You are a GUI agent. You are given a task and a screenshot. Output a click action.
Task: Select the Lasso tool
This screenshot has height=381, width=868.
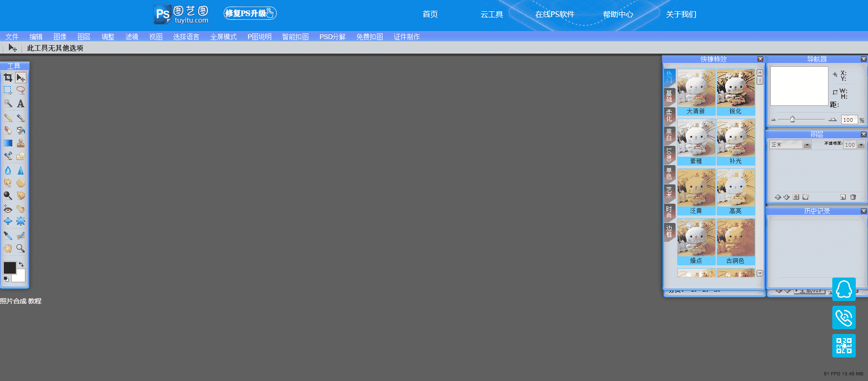pos(21,90)
